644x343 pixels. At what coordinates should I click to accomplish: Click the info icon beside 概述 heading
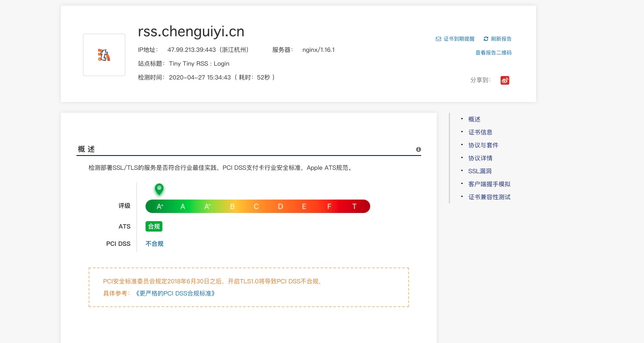coord(418,149)
